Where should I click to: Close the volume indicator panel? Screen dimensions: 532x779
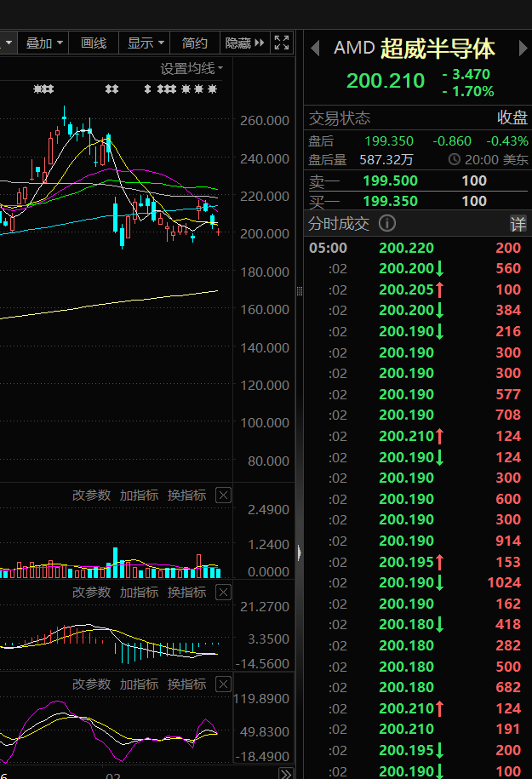coord(224,495)
